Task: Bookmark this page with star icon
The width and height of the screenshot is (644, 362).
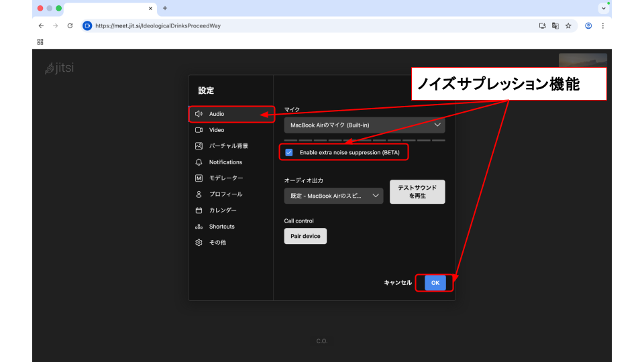Action: pyautogui.click(x=568, y=26)
